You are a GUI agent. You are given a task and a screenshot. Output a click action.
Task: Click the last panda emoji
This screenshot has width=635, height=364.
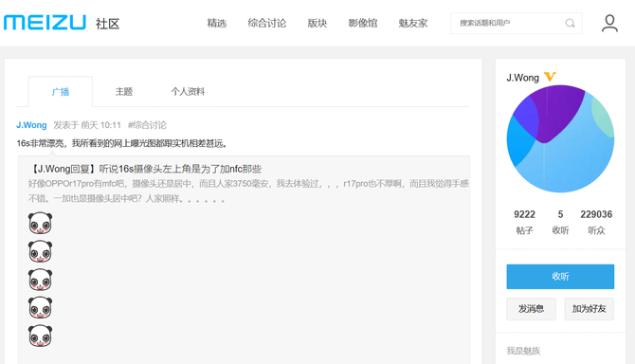[x=40, y=336]
